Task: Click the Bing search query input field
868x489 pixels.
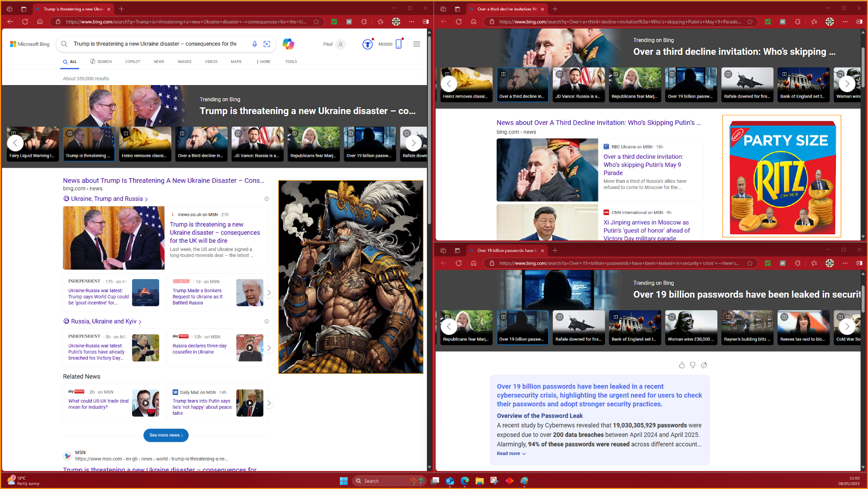Action: click(155, 44)
